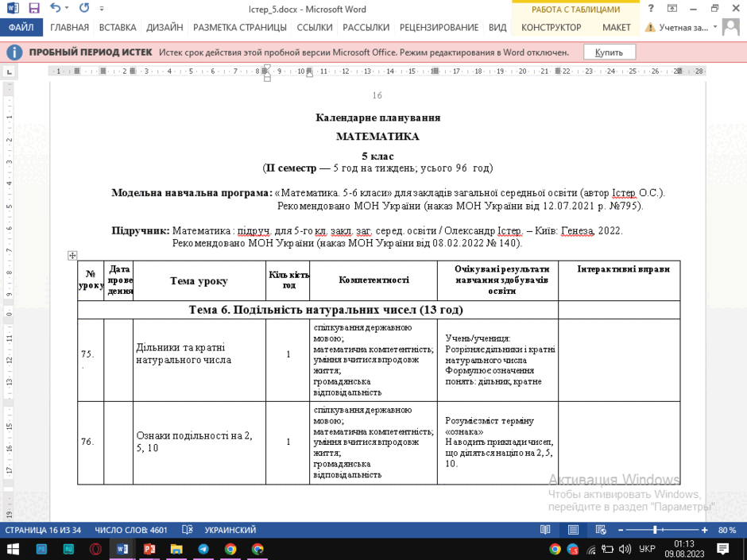Switch to the ВСТАВКА tab
747x560 pixels.
click(118, 27)
